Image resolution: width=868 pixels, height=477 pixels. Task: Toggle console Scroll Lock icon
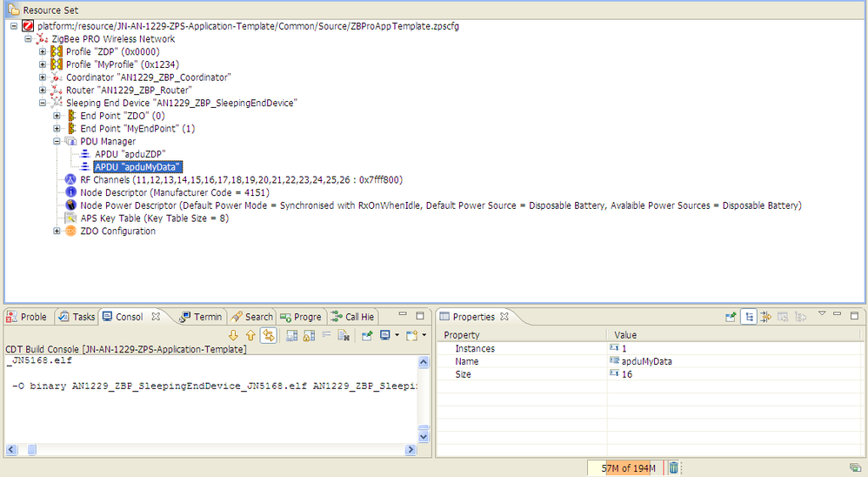(310, 335)
